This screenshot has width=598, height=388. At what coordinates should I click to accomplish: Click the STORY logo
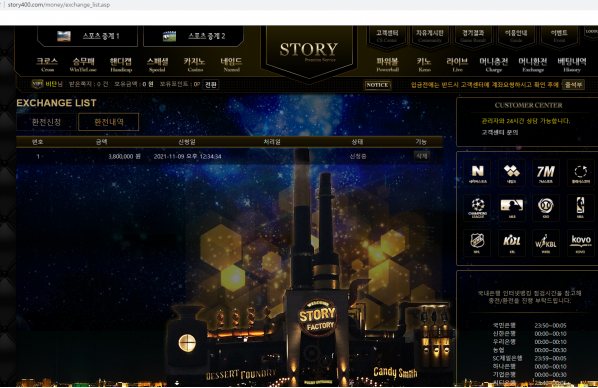[309, 50]
